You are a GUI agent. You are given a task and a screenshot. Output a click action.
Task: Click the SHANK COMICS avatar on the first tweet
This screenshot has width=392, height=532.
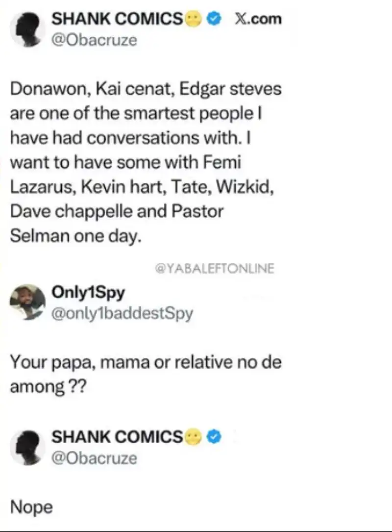point(28,29)
